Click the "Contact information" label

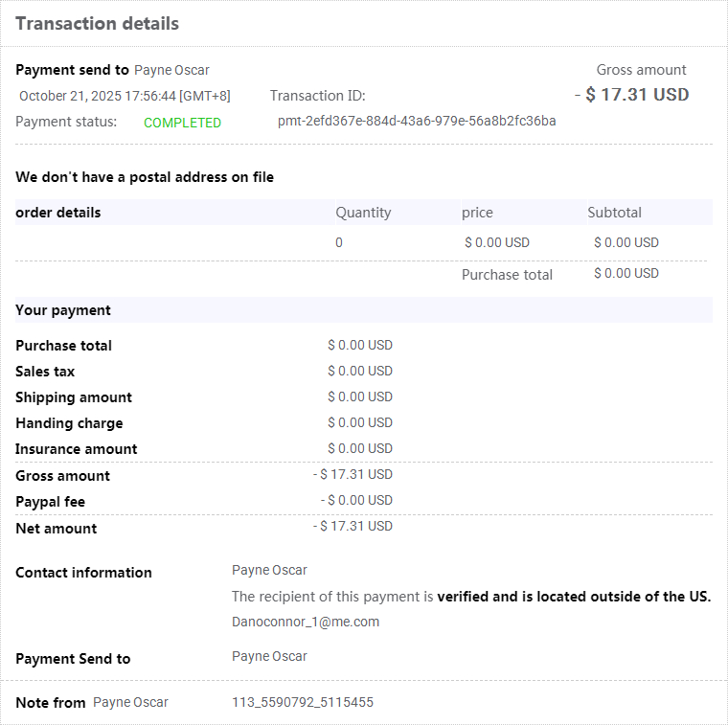click(x=83, y=573)
